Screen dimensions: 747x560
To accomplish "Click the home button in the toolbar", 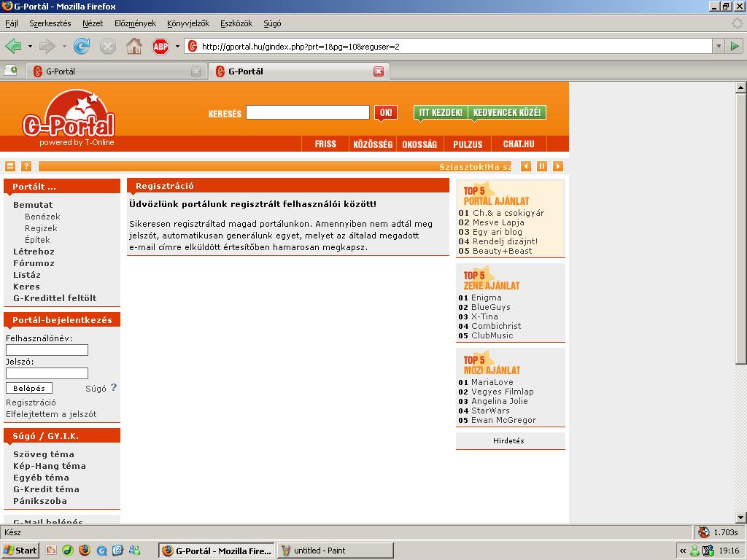I will pyautogui.click(x=134, y=47).
